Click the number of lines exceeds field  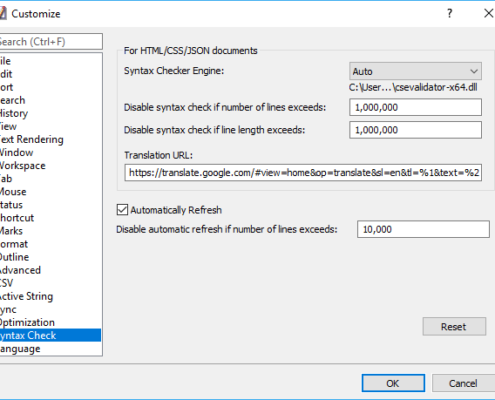pyautogui.click(x=415, y=107)
